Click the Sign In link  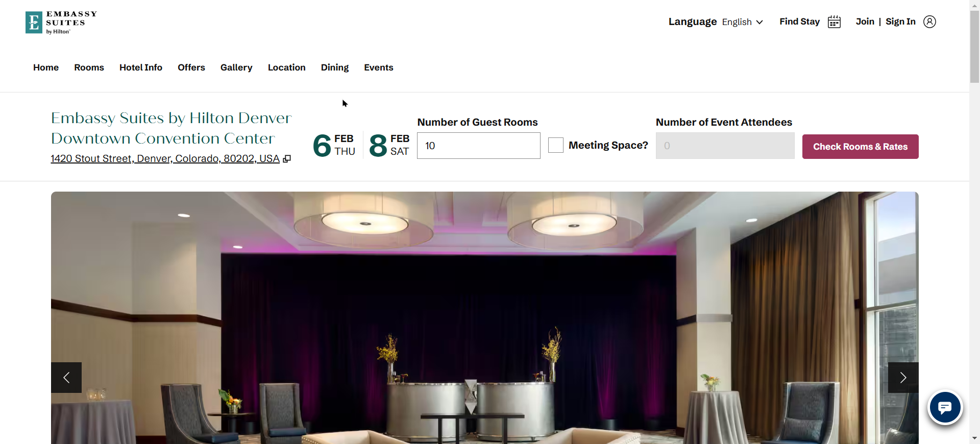click(900, 21)
